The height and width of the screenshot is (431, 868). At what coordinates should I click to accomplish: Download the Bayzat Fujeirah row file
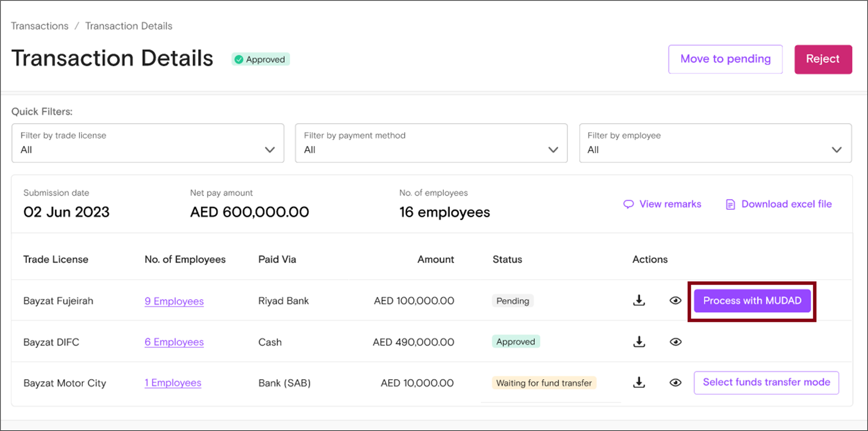click(639, 300)
